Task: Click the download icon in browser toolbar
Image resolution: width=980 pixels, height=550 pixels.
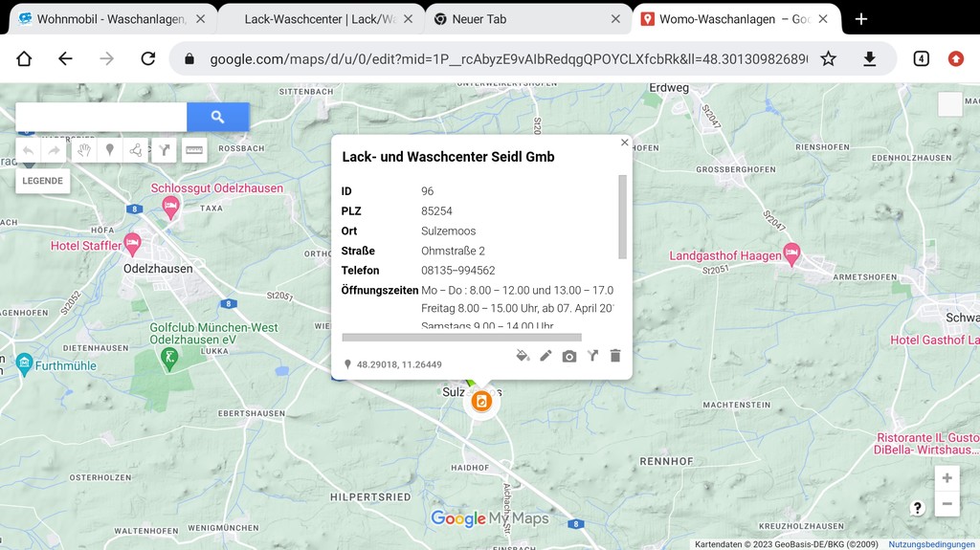Action: pyautogui.click(x=869, y=58)
